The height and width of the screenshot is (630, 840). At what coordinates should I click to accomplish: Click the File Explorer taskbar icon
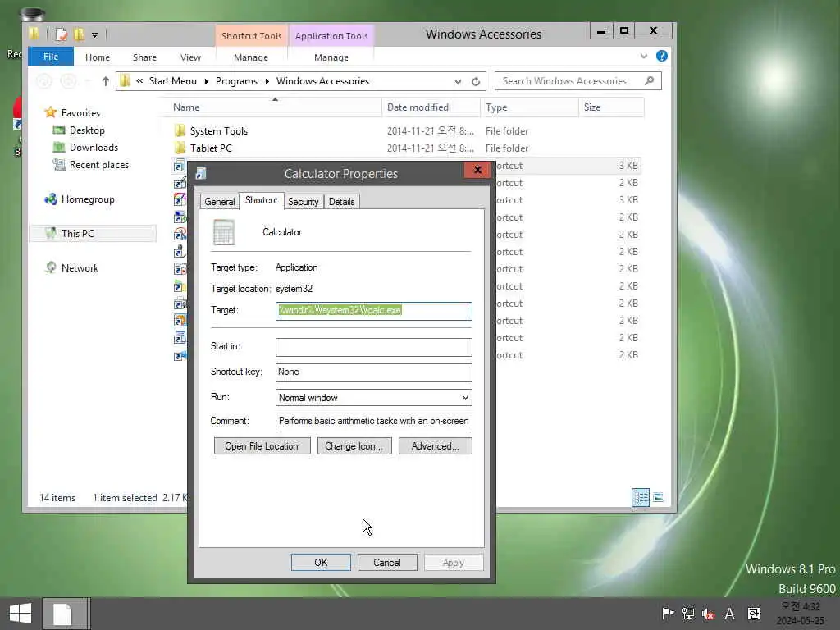click(63, 614)
